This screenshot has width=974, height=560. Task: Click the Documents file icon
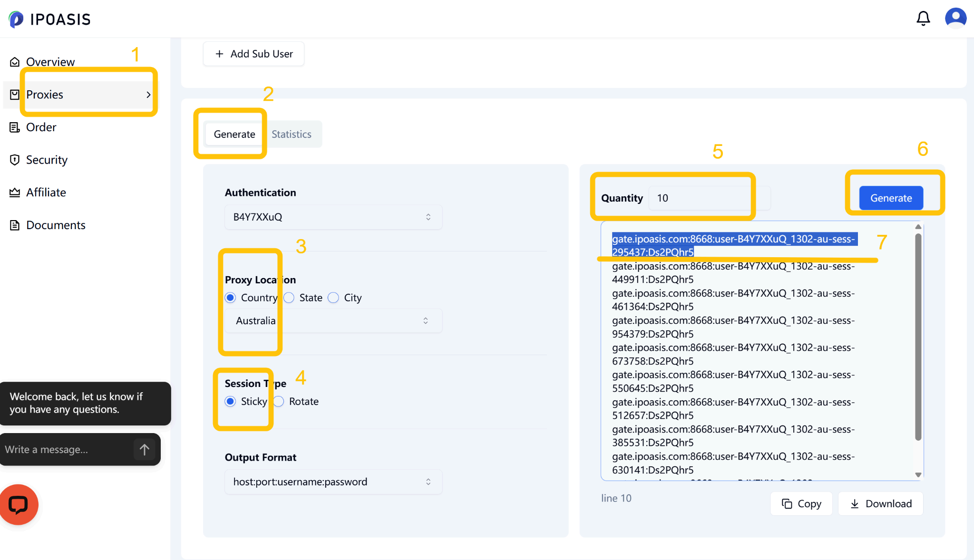(15, 225)
